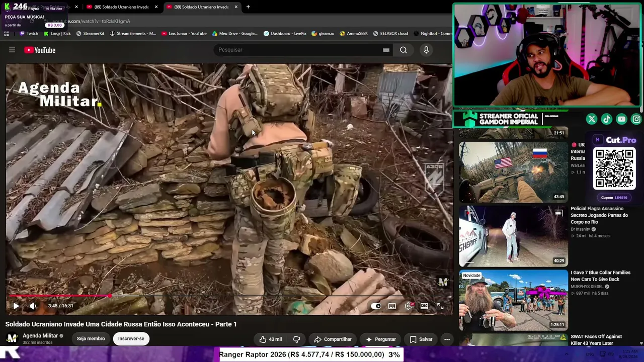This screenshot has height=362, width=644.
Task: Close the first Soldado Ucraniano tab
Action: click(x=156, y=7)
